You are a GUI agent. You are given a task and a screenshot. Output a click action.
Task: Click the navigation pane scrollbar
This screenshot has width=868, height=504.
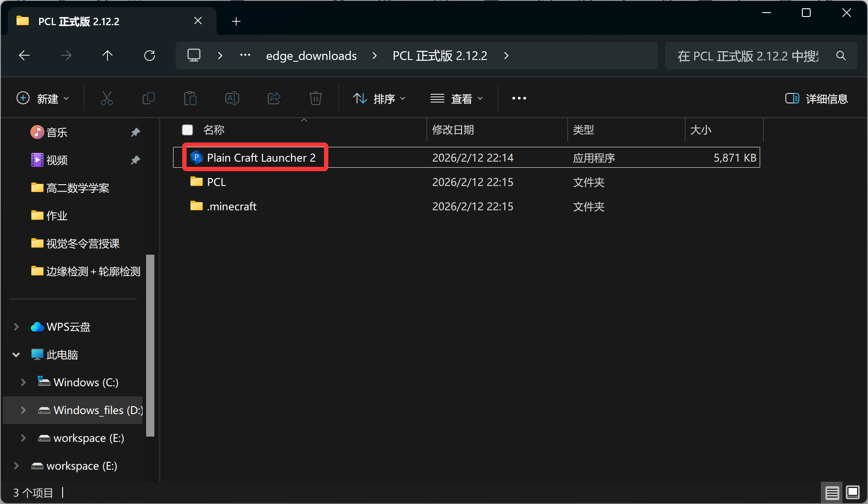[x=150, y=345]
